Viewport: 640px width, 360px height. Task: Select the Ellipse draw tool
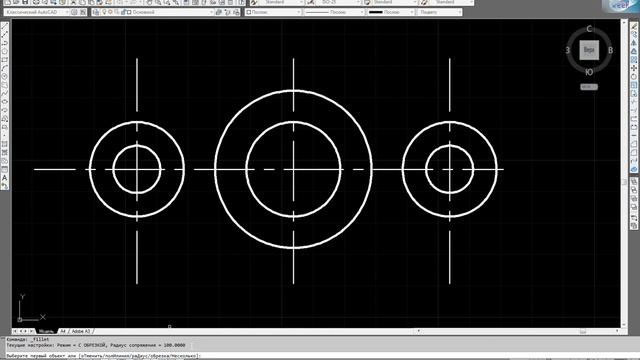pos(4,102)
